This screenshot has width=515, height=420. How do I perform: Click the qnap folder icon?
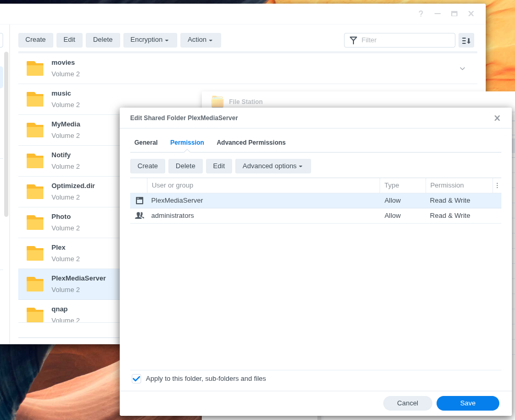point(35,314)
